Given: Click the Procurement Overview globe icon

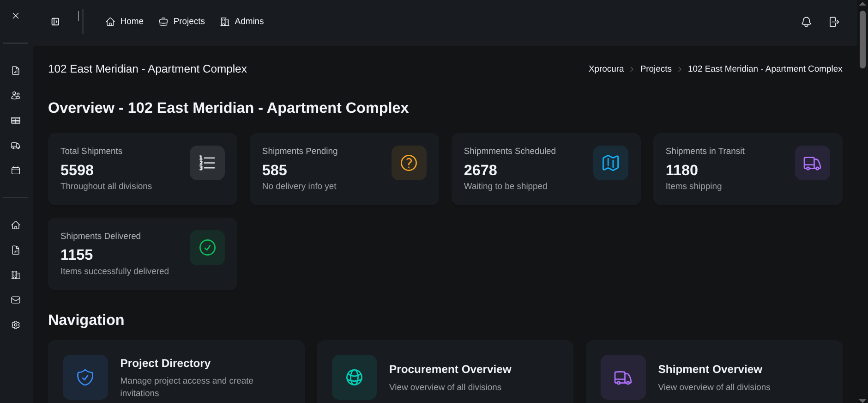Looking at the screenshot, I should tap(355, 377).
